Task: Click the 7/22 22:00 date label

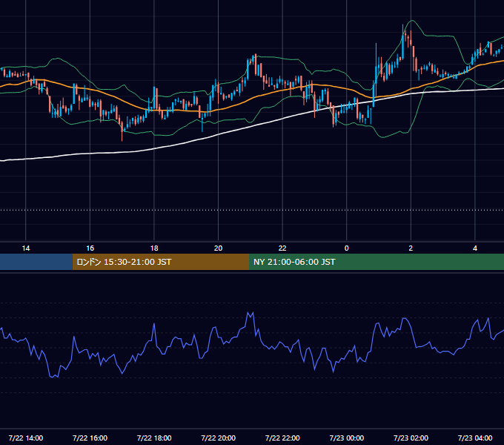Action: click(x=282, y=438)
